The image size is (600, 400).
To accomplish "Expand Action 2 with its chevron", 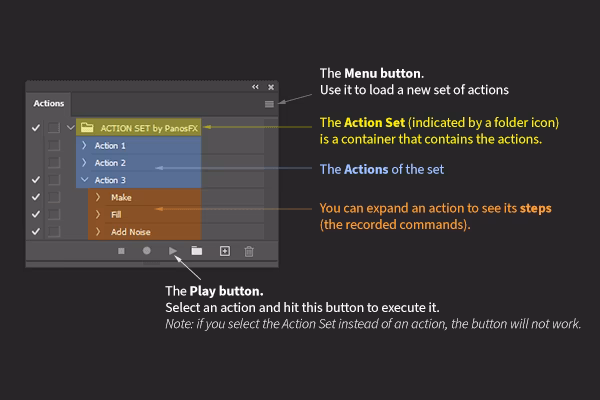I will (84, 162).
